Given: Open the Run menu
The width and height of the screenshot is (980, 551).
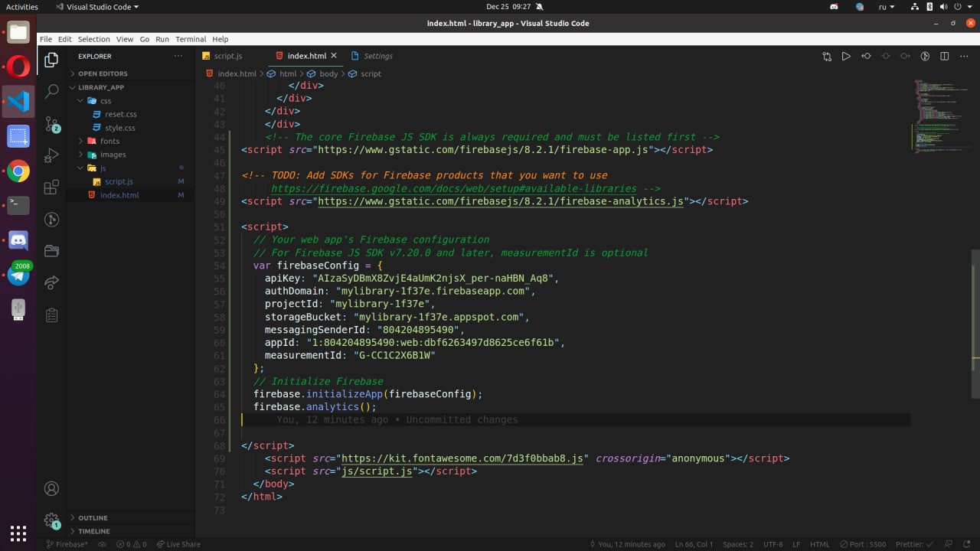Looking at the screenshot, I should tap(162, 39).
